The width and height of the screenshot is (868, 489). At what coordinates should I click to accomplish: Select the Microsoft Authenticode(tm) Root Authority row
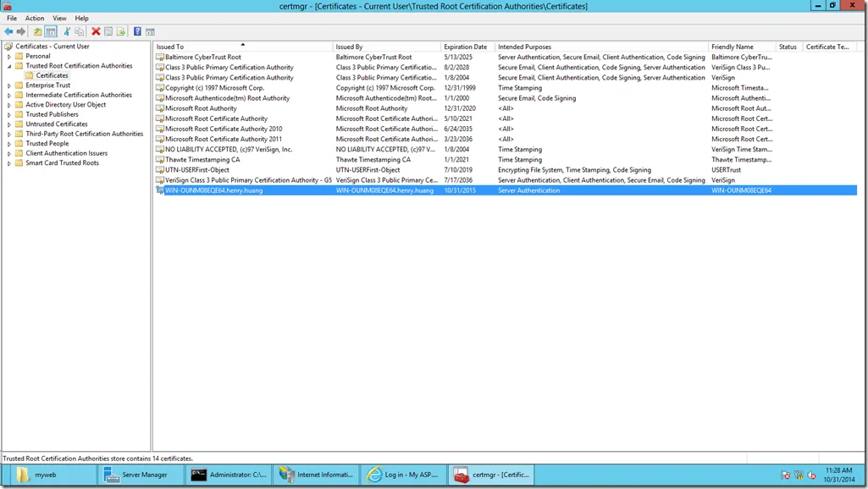pos(506,98)
